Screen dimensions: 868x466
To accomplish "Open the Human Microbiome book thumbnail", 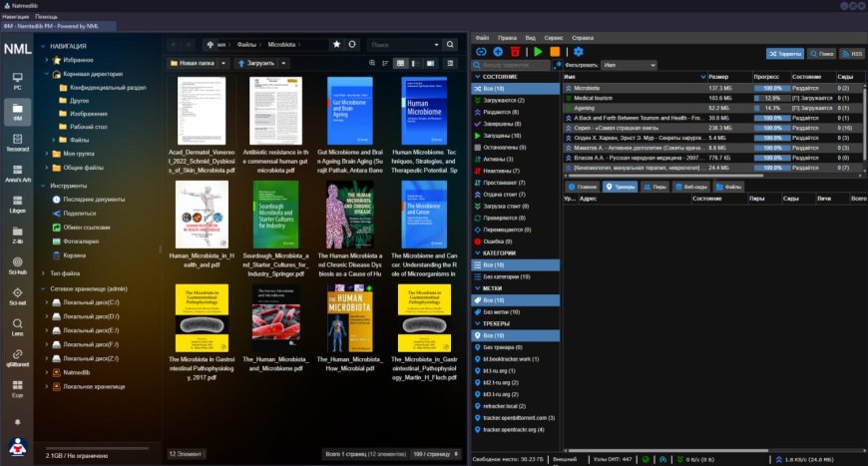I will [x=423, y=111].
